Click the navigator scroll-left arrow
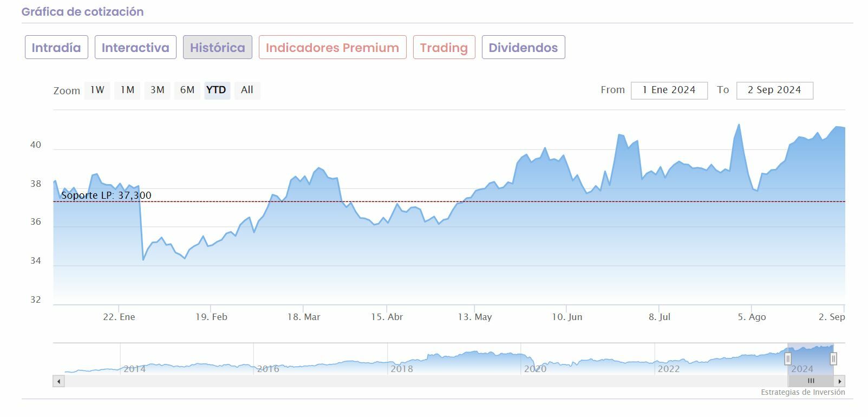868x417 pixels. [x=58, y=381]
